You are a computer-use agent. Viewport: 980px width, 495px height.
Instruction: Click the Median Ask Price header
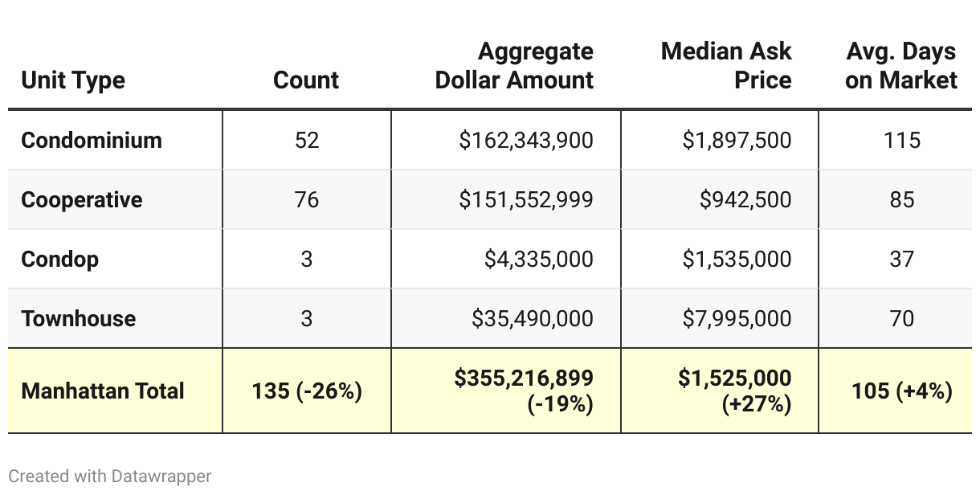[x=726, y=66]
